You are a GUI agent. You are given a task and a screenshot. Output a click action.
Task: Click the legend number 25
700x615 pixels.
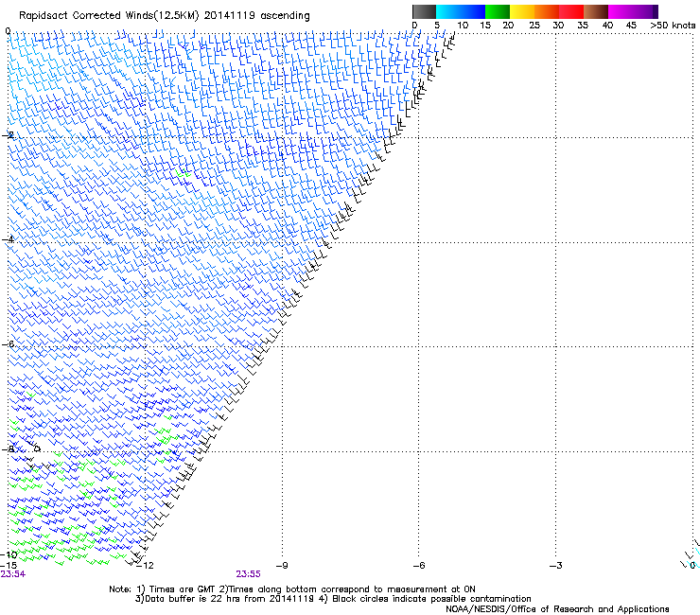point(534,26)
